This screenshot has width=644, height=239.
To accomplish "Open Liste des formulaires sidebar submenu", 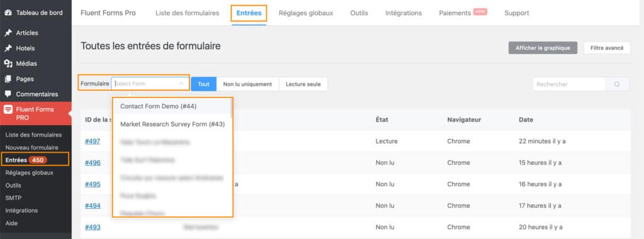I will pyautogui.click(x=34, y=135).
